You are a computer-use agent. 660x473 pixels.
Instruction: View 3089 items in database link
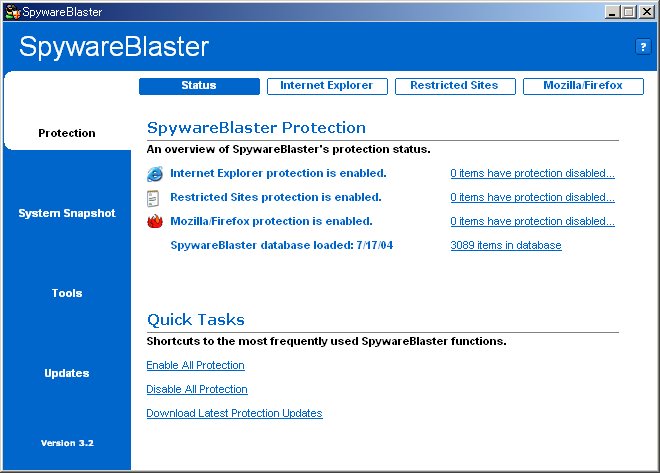pyautogui.click(x=505, y=246)
